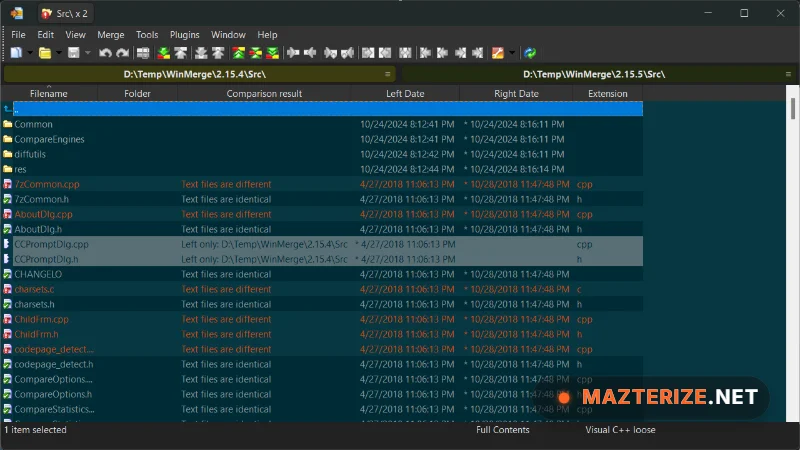Open the New document dropdown arrow
Image resolution: width=800 pixels, height=450 pixels.
pos(30,53)
